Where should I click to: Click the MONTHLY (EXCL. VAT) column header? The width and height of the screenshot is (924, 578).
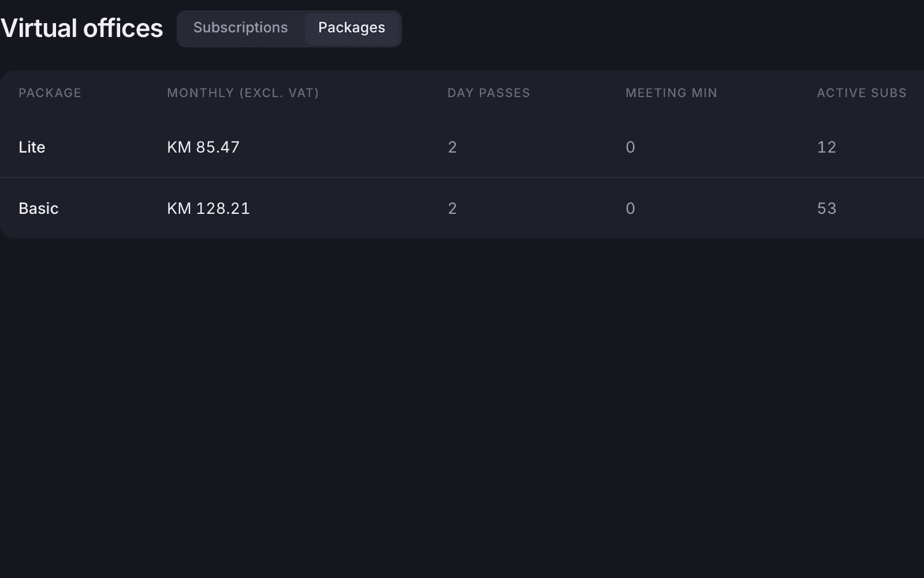243,93
